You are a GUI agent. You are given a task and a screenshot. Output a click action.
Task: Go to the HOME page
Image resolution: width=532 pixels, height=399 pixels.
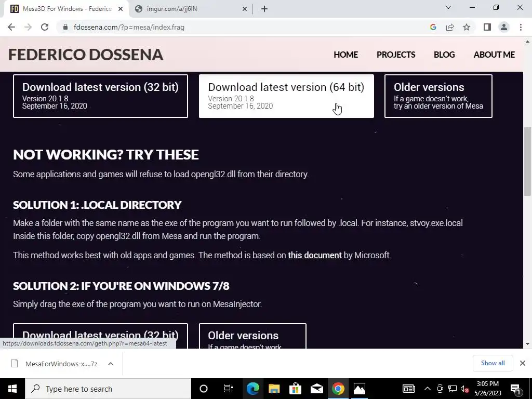point(345,55)
